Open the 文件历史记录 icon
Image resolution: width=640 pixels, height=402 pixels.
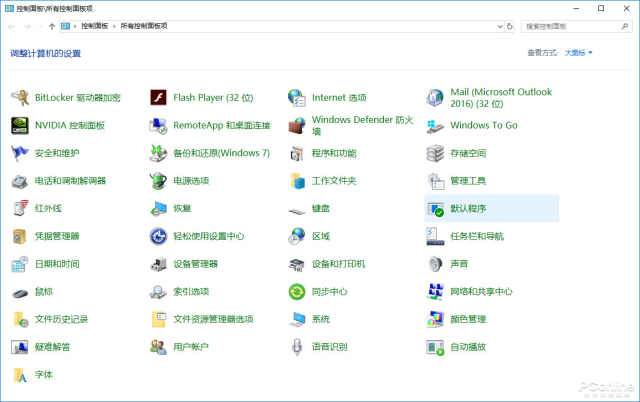pyautogui.click(x=20, y=319)
